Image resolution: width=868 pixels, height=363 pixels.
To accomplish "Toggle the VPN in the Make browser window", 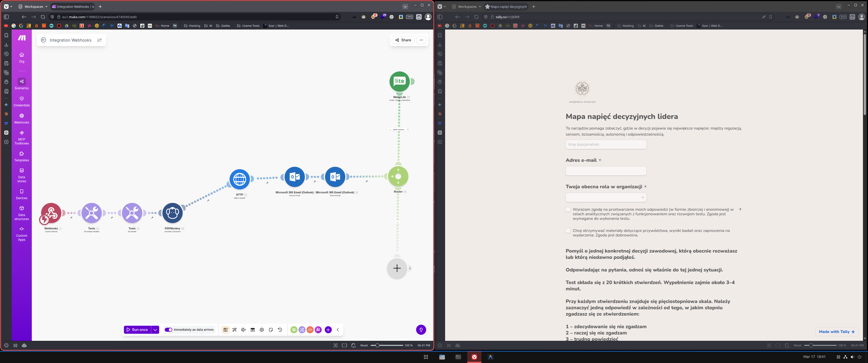I will click(x=410, y=17).
